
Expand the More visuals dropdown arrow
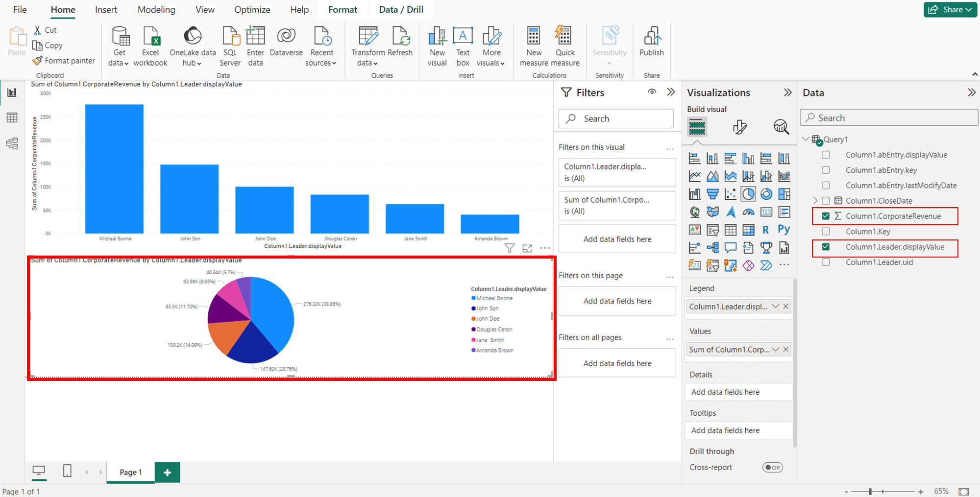coord(502,63)
